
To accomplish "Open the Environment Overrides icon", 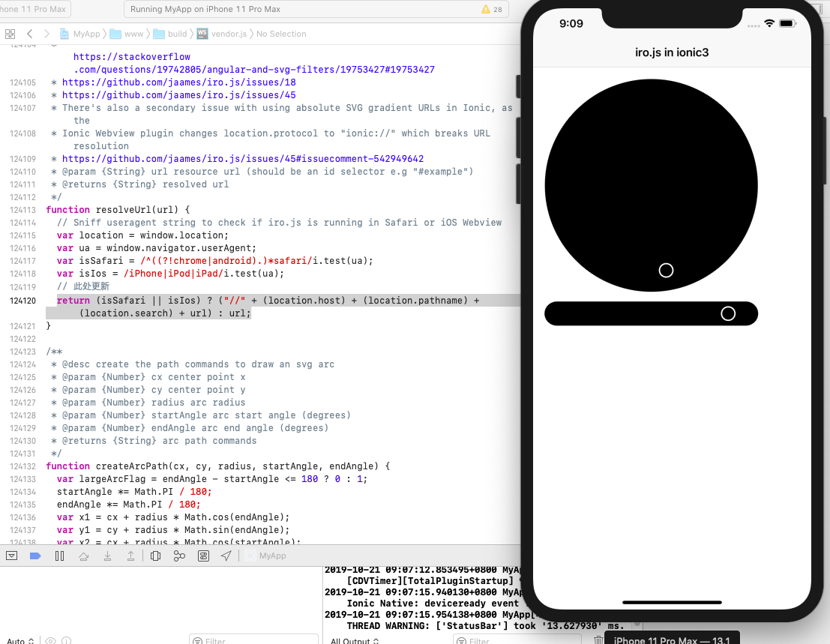I will 203,556.
